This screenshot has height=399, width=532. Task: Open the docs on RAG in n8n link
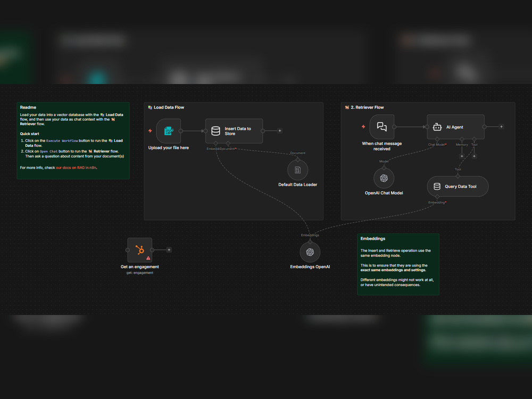coord(76,168)
